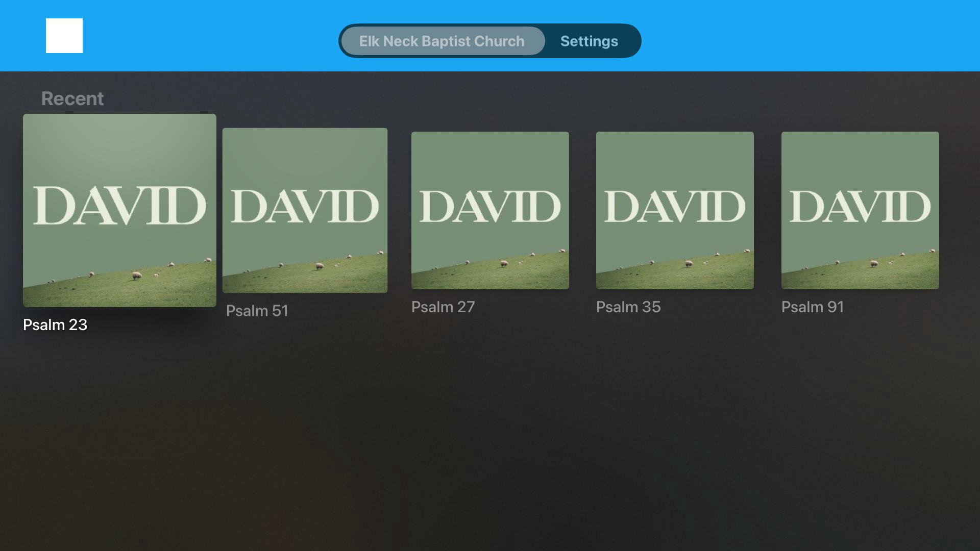Select the Psalm 23 sermon thumbnail

pyautogui.click(x=119, y=210)
